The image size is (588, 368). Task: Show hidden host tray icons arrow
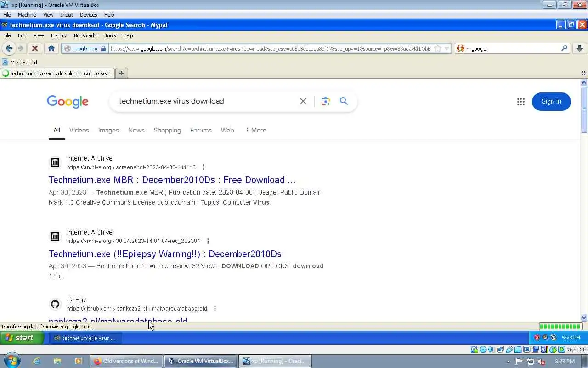(x=508, y=362)
